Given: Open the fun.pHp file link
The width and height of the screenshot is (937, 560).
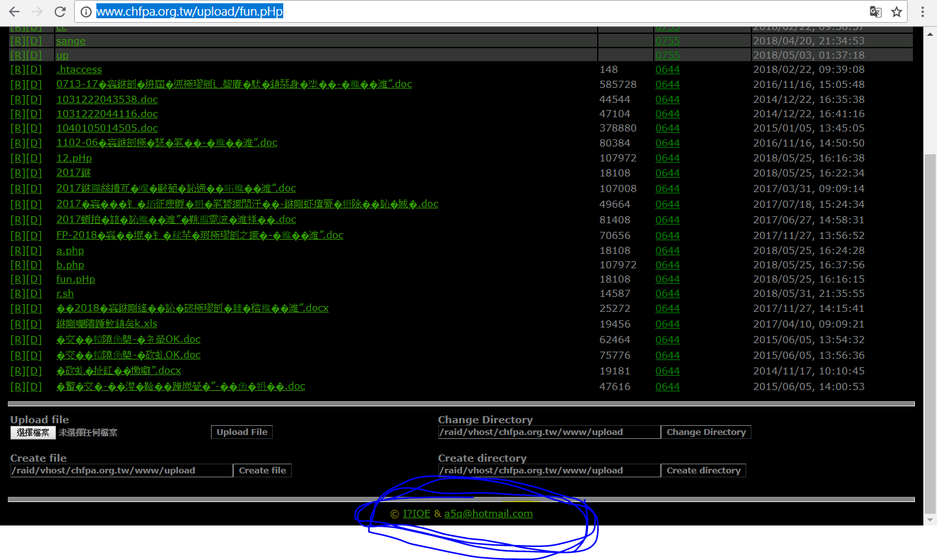Looking at the screenshot, I should point(76,279).
